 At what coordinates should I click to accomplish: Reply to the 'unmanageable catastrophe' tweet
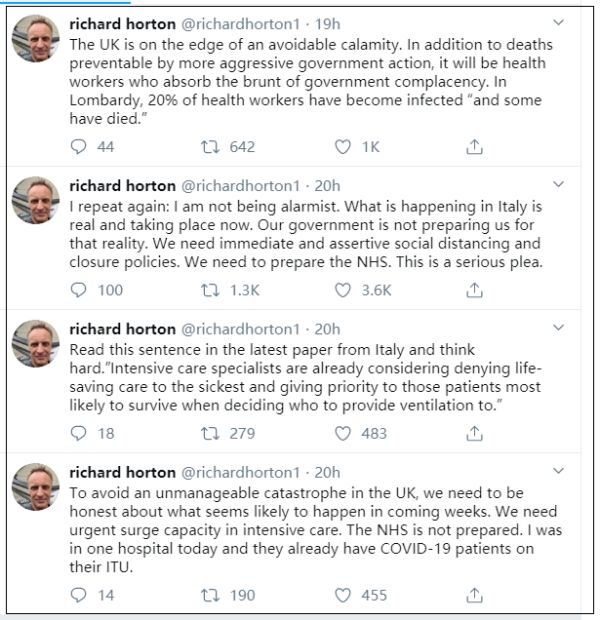click(x=80, y=595)
